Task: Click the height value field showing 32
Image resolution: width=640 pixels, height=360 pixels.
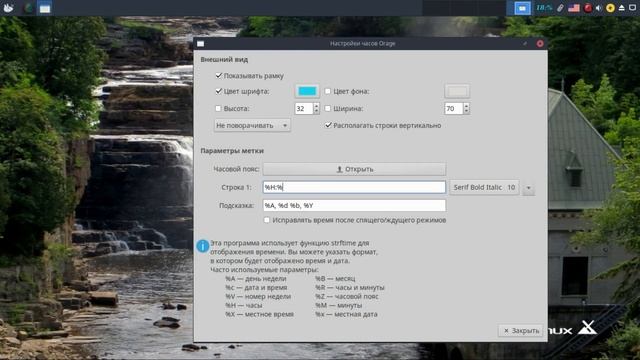Action: 303,108
